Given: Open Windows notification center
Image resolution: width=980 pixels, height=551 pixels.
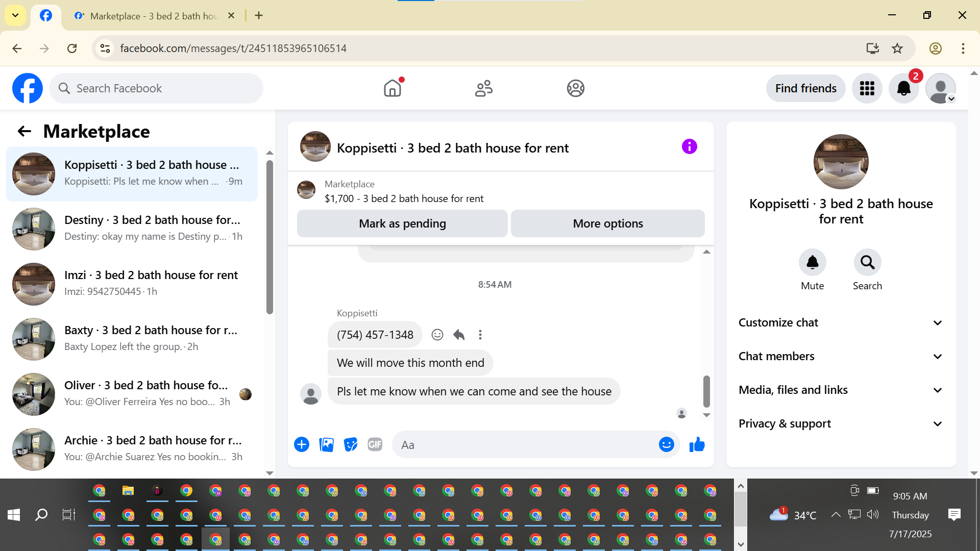Looking at the screenshot, I should (x=954, y=515).
